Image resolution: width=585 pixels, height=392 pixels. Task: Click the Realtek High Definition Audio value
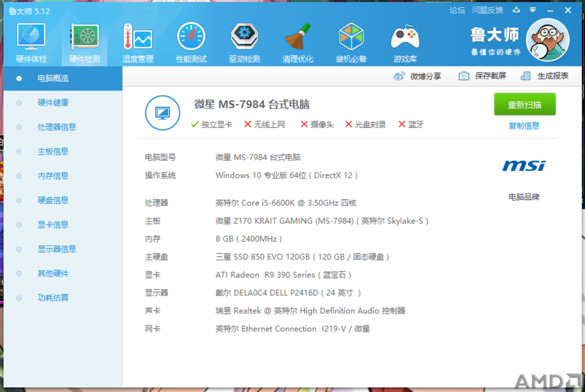tap(310, 311)
